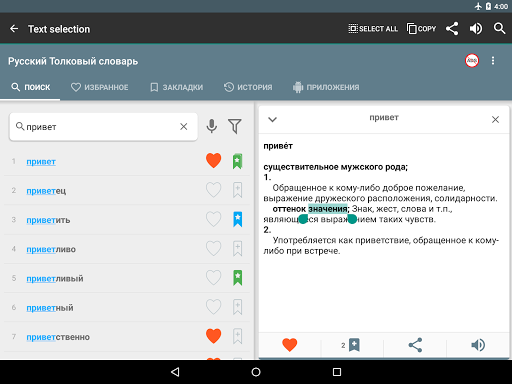The width and height of the screenshot is (512, 384).
Task: Open the word приветный in results
Action: (x=50, y=308)
